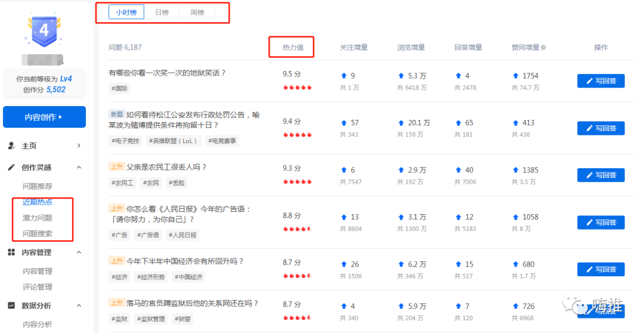Click the 赞同增量 help info icon
Image resolution: width=644 pixels, height=334 pixels.
tap(543, 48)
